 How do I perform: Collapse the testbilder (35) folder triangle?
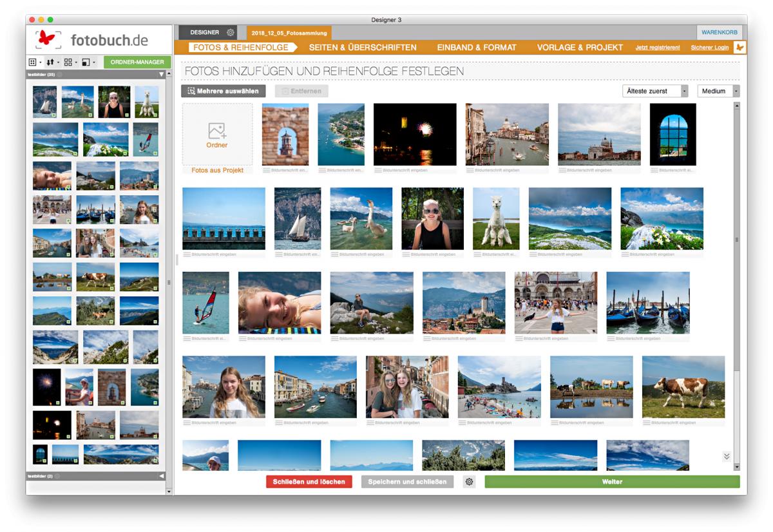(161, 75)
